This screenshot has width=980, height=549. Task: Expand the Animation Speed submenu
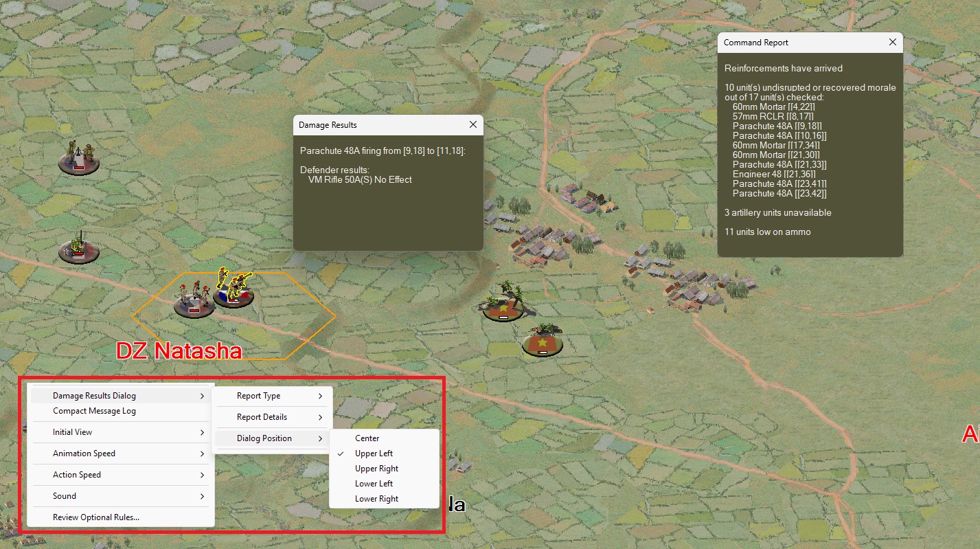click(121, 453)
